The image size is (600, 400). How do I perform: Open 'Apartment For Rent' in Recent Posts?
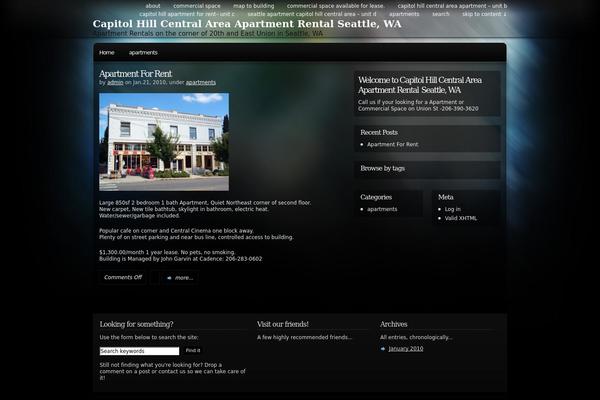point(393,144)
